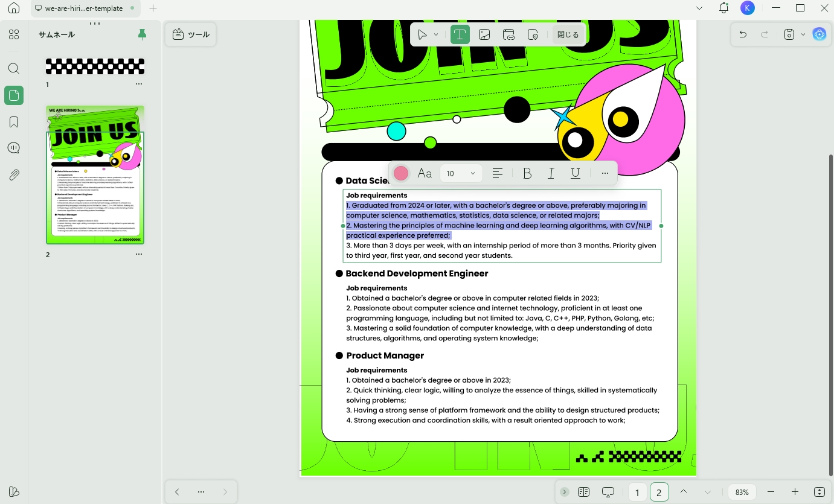Click the サムネール panel title
The width and height of the screenshot is (834, 504).
click(x=57, y=34)
